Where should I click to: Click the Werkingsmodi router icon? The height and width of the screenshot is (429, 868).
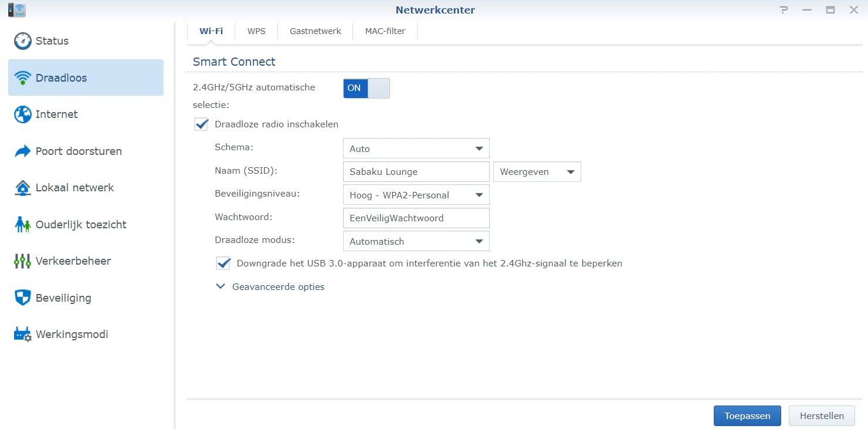coord(22,335)
